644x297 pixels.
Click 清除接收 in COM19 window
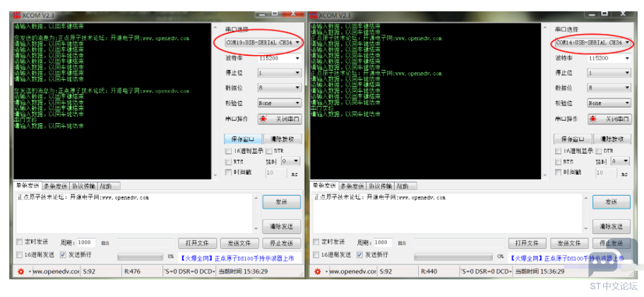pyautogui.click(x=282, y=139)
